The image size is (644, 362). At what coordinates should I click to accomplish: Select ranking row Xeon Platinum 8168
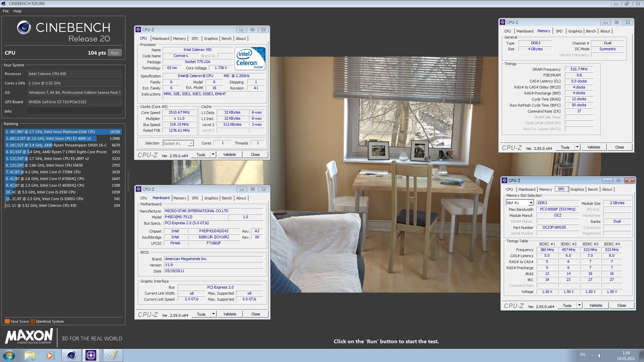[63, 132]
